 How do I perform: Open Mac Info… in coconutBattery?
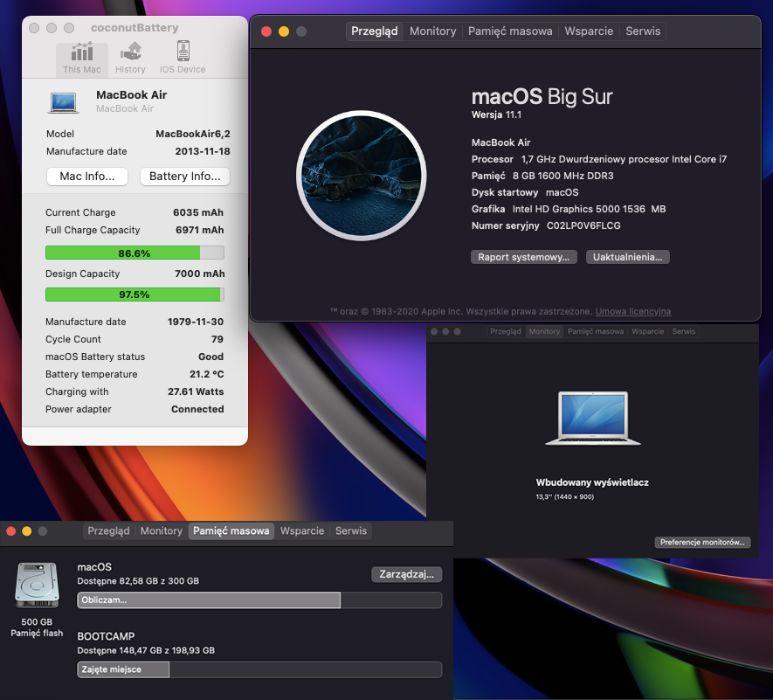pos(87,176)
